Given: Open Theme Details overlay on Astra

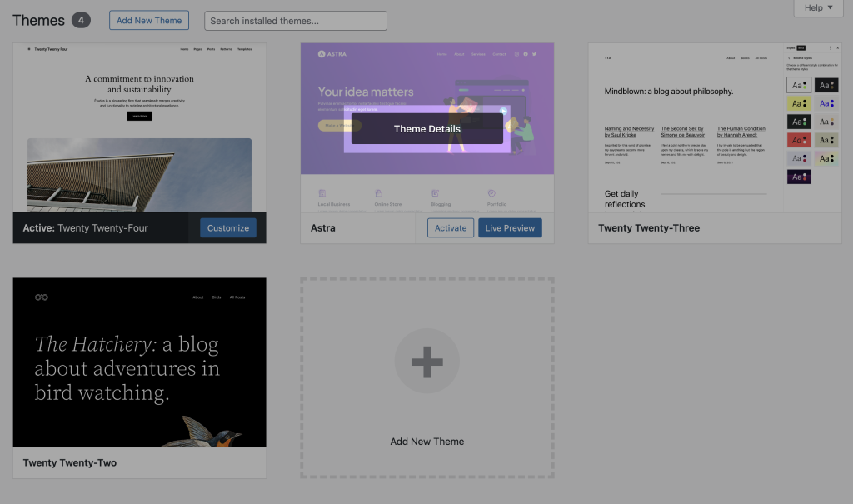Looking at the screenshot, I should 426,129.
